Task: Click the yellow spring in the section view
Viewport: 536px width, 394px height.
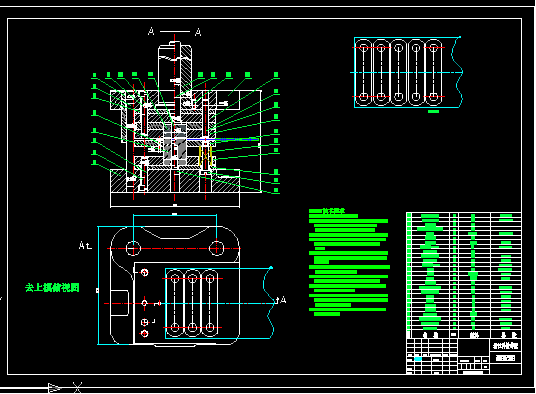Action: click(x=205, y=157)
